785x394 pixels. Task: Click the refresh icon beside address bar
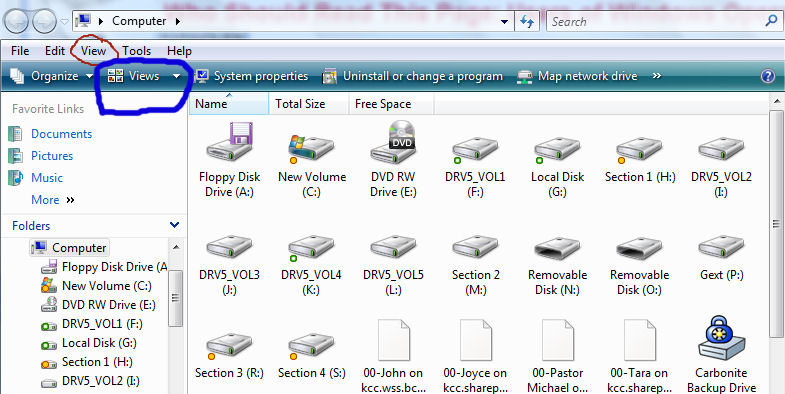[x=527, y=22]
